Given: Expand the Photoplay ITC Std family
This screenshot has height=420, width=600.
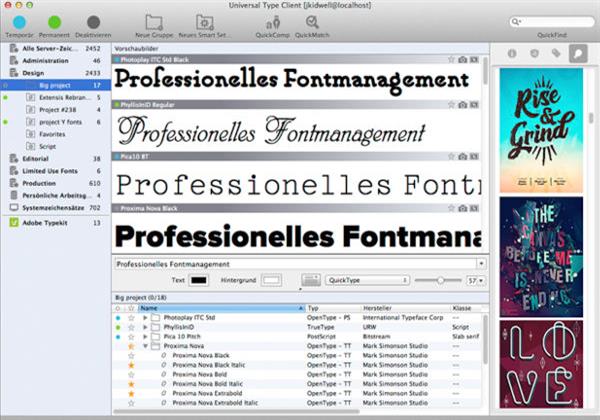Looking at the screenshot, I should coord(145,317).
